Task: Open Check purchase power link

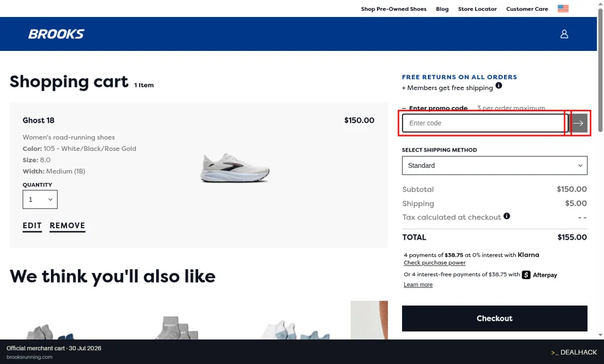Action: point(435,263)
